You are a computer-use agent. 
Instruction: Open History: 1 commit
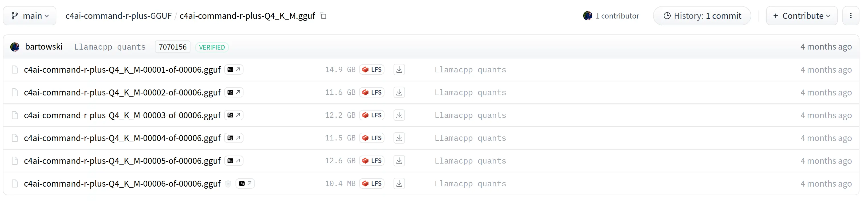(702, 16)
